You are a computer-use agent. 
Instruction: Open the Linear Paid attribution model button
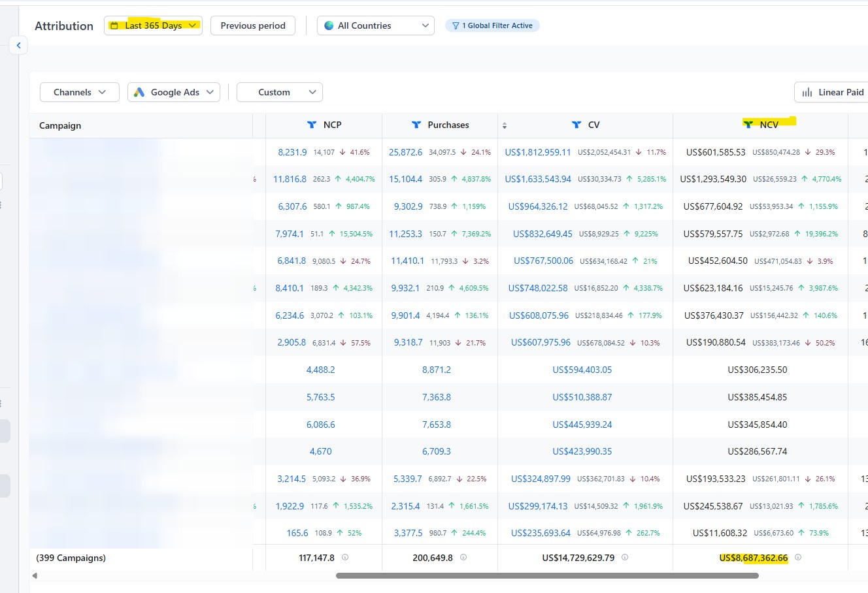pos(832,92)
